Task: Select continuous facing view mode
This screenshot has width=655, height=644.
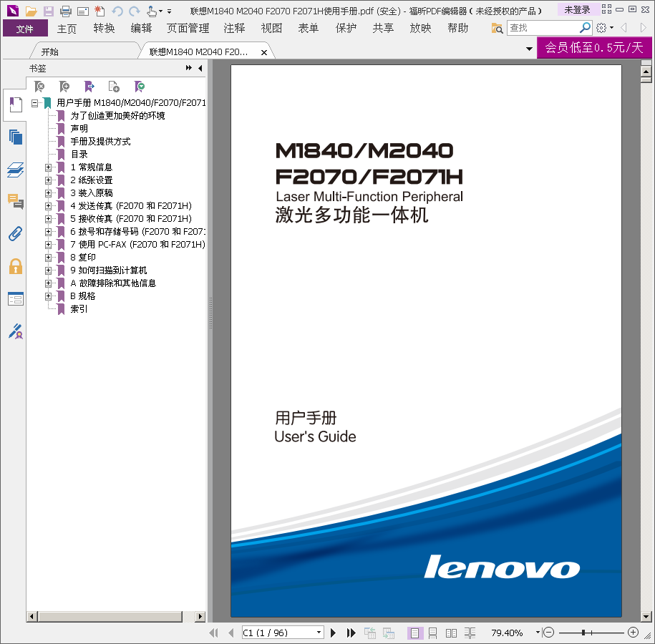Action: point(470,633)
